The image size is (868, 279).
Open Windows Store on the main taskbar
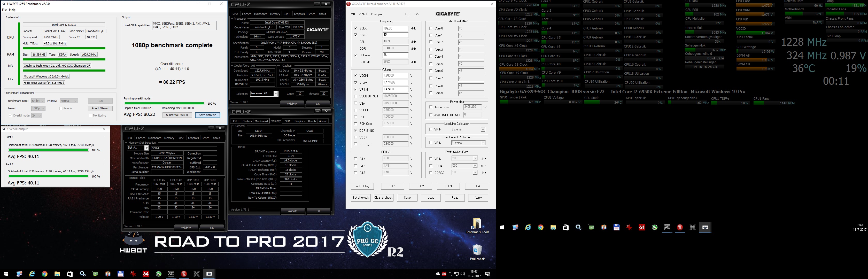(70, 274)
